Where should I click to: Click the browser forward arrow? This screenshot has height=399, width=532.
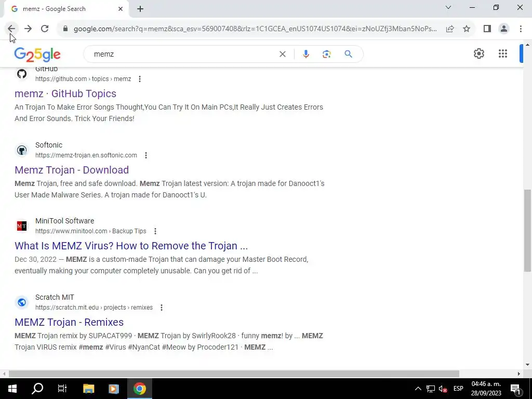point(28,29)
